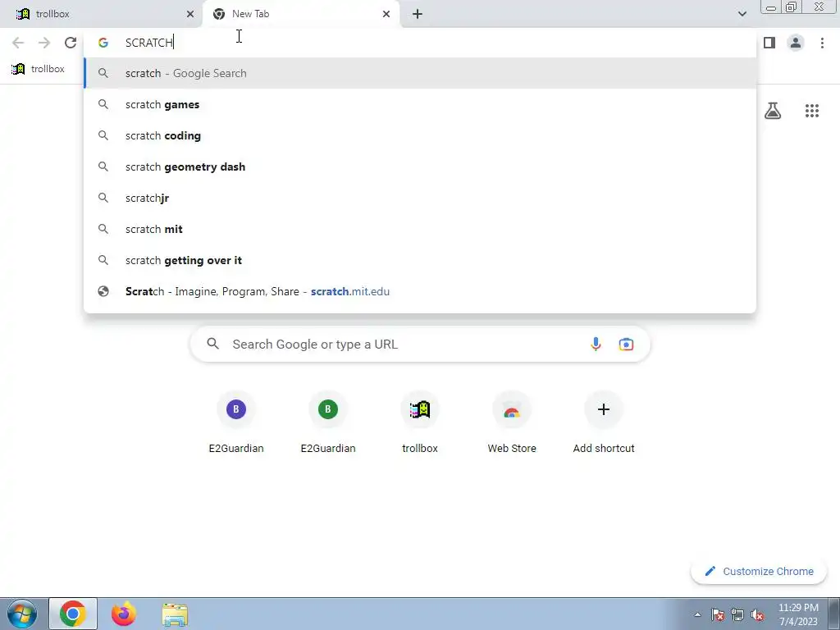Select the 'scratch geometry dash' suggestion
840x630 pixels.
tap(420, 167)
